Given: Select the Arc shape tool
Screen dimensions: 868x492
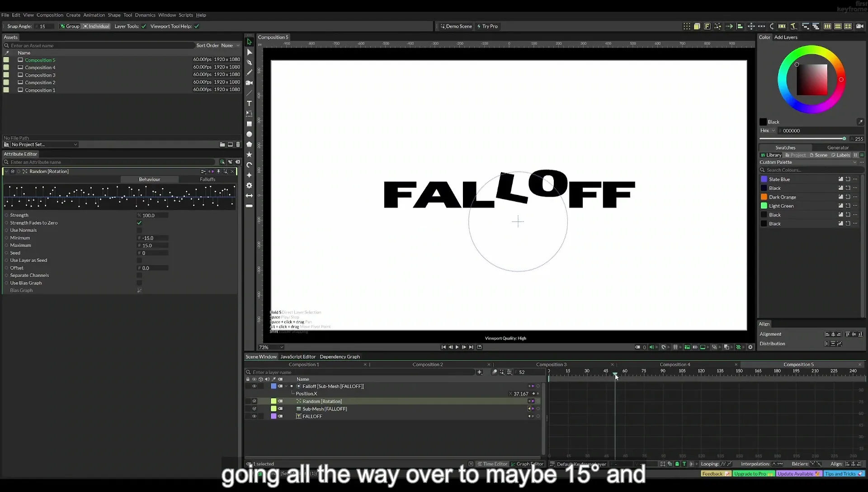Looking at the screenshot, I should point(249,165).
